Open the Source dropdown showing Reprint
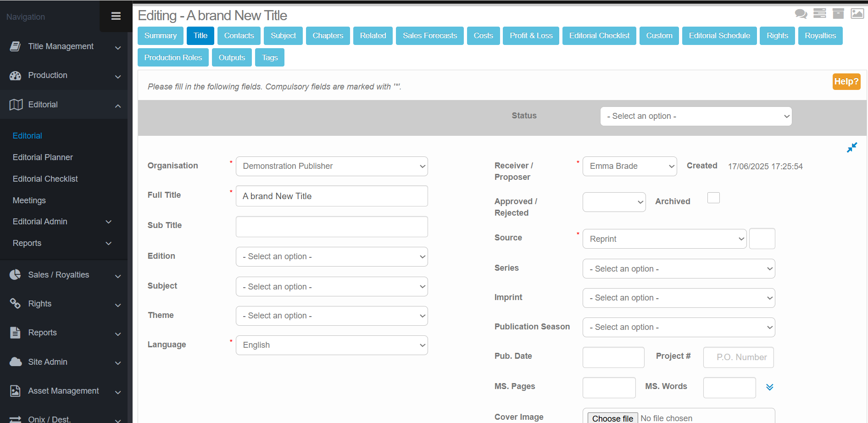868x423 pixels. coord(664,239)
